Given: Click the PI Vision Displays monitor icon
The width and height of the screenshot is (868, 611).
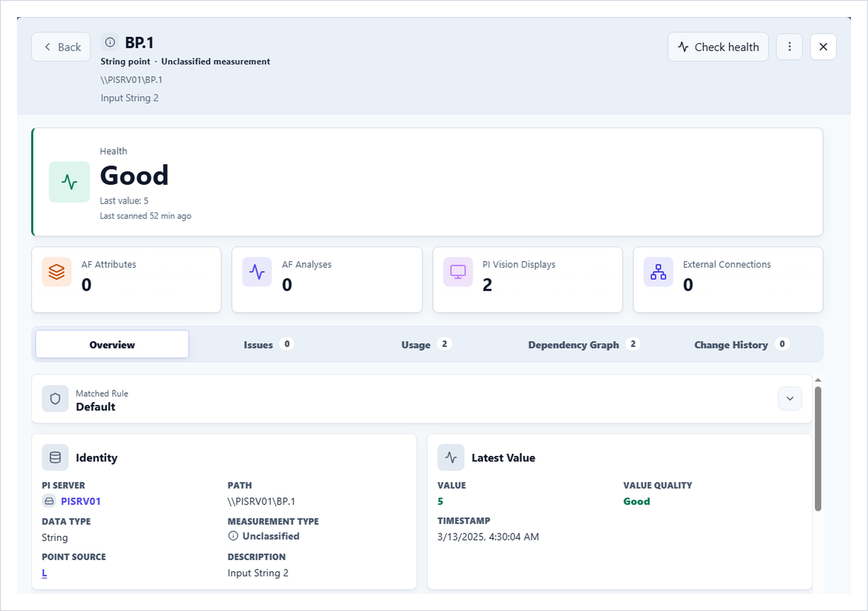Looking at the screenshot, I should pos(458,272).
